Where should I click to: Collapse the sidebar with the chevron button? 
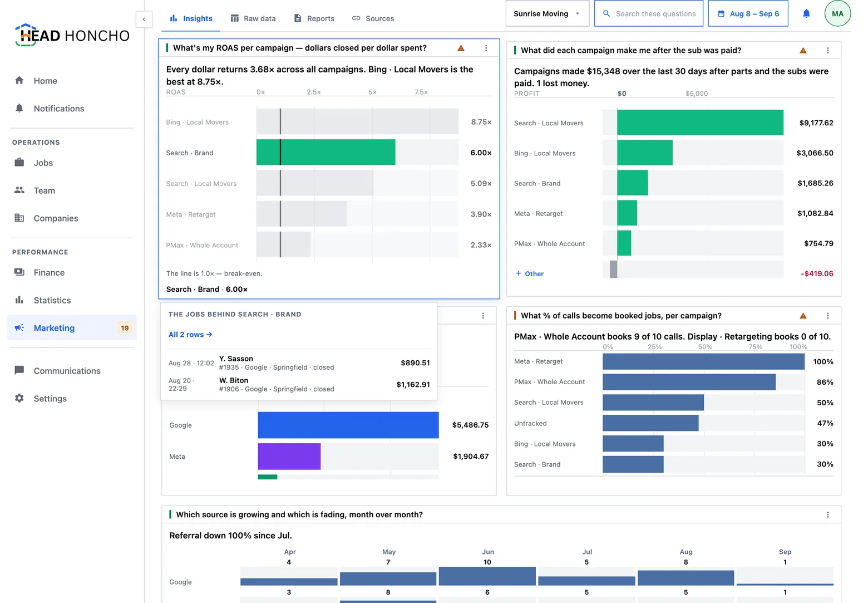144,19
